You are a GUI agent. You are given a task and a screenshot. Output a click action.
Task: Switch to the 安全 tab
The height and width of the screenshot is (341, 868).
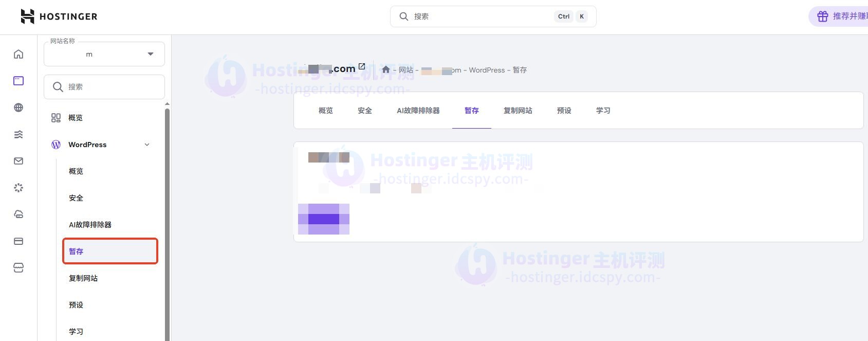[x=365, y=111]
